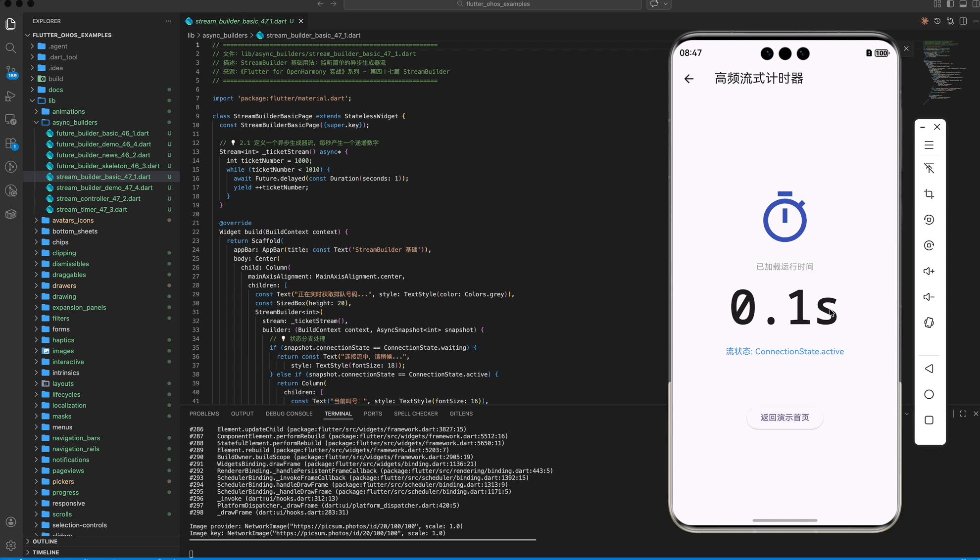Close the stream_builder_basic_47_1.dart editor tab

301,21
